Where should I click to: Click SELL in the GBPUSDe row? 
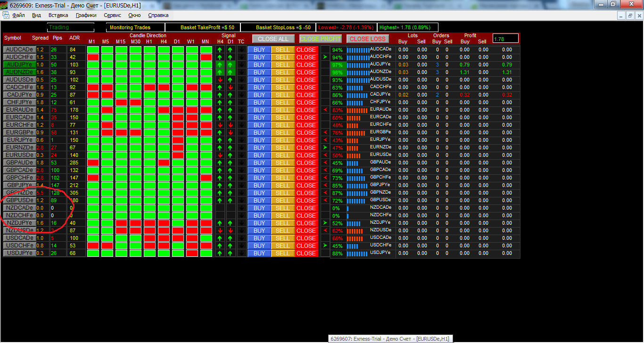[x=283, y=200]
